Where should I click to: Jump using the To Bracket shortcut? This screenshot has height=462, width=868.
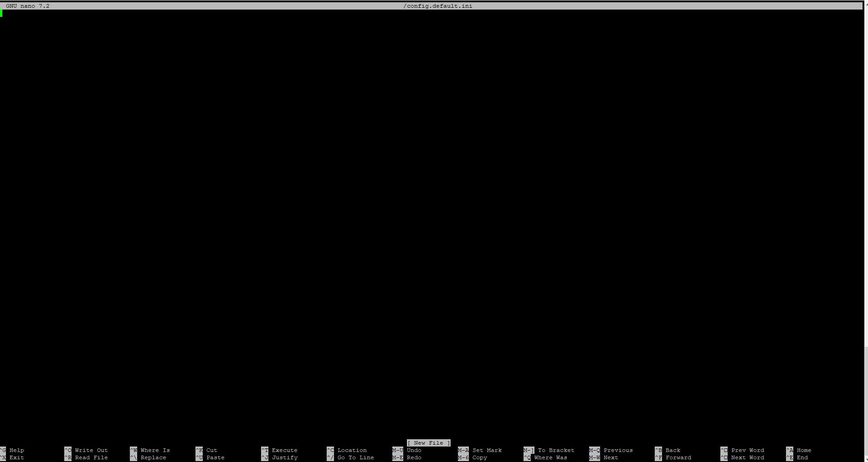(x=556, y=450)
